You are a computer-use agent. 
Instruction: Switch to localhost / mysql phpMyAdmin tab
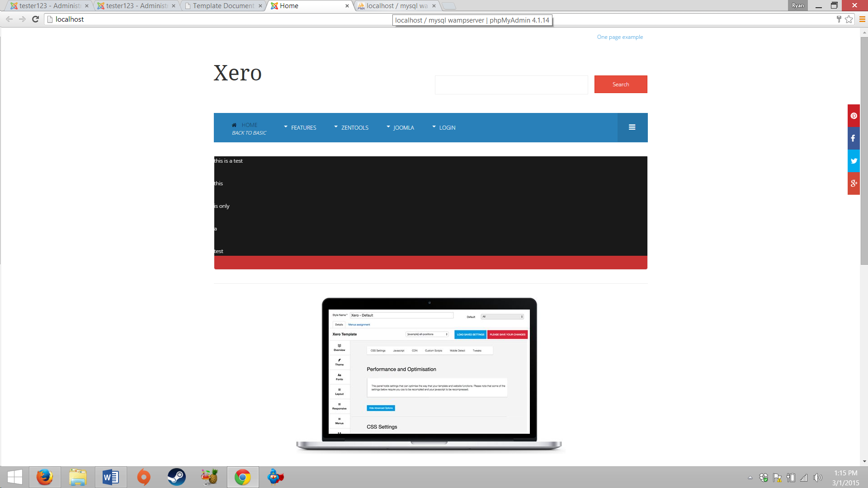(396, 6)
